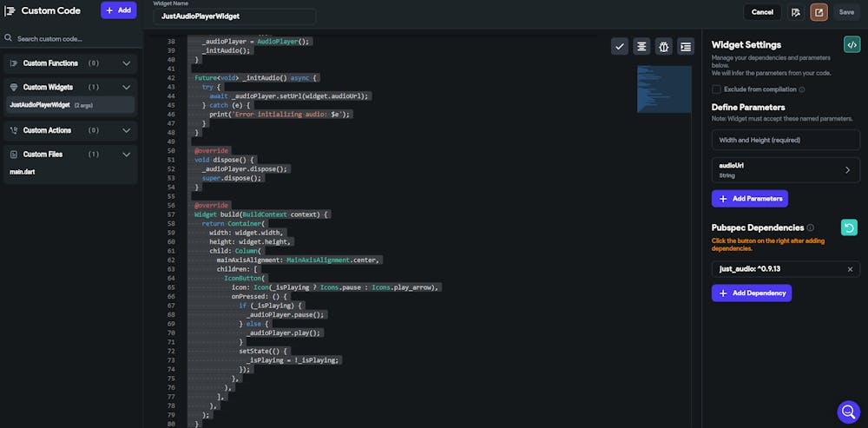The height and width of the screenshot is (428, 868).
Task: Click the format code icon
Action: tap(641, 47)
